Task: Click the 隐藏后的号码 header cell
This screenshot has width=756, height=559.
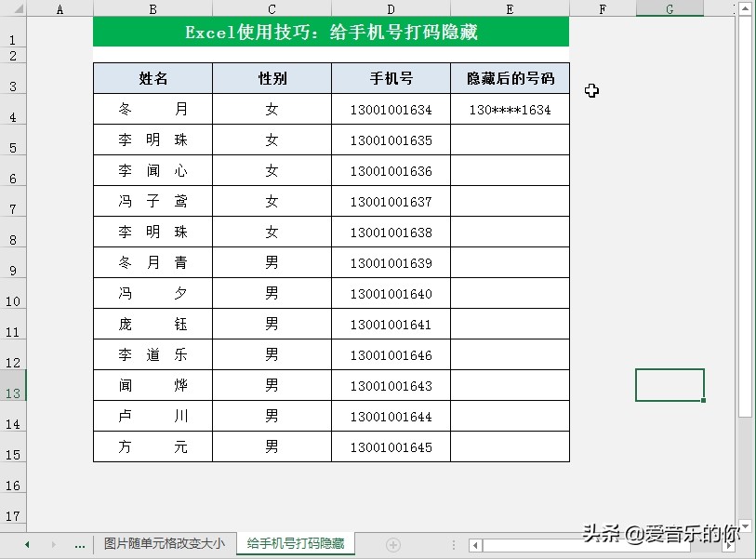Action: pos(510,78)
